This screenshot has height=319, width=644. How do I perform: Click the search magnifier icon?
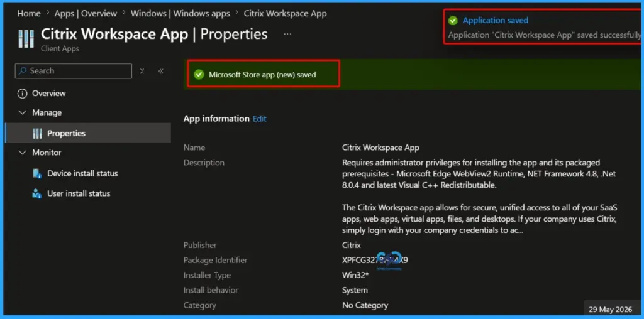tap(23, 71)
